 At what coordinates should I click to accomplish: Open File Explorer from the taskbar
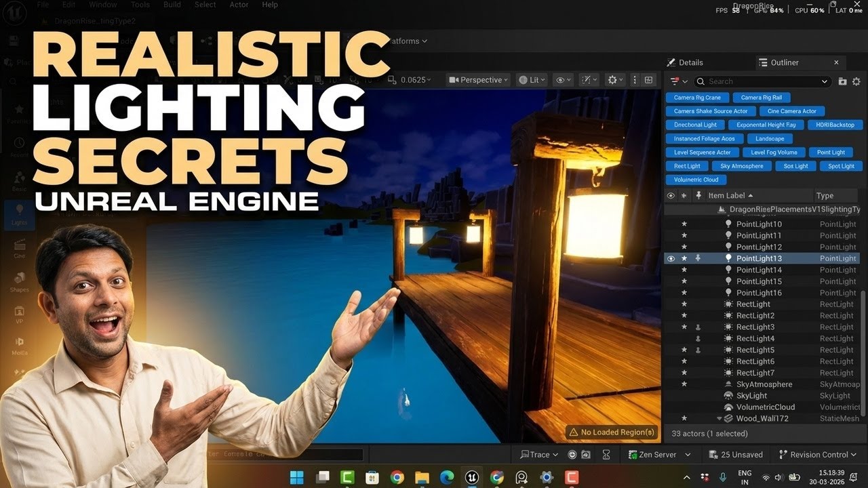[422, 477]
